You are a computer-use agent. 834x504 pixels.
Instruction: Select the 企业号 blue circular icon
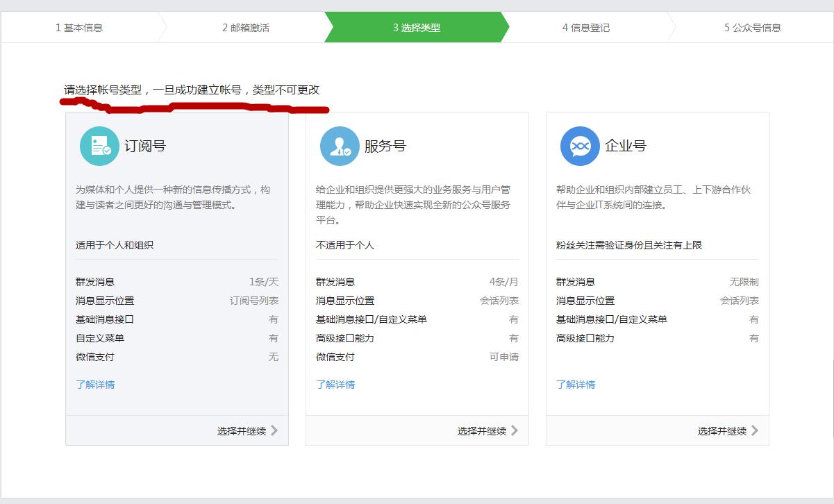coord(580,146)
